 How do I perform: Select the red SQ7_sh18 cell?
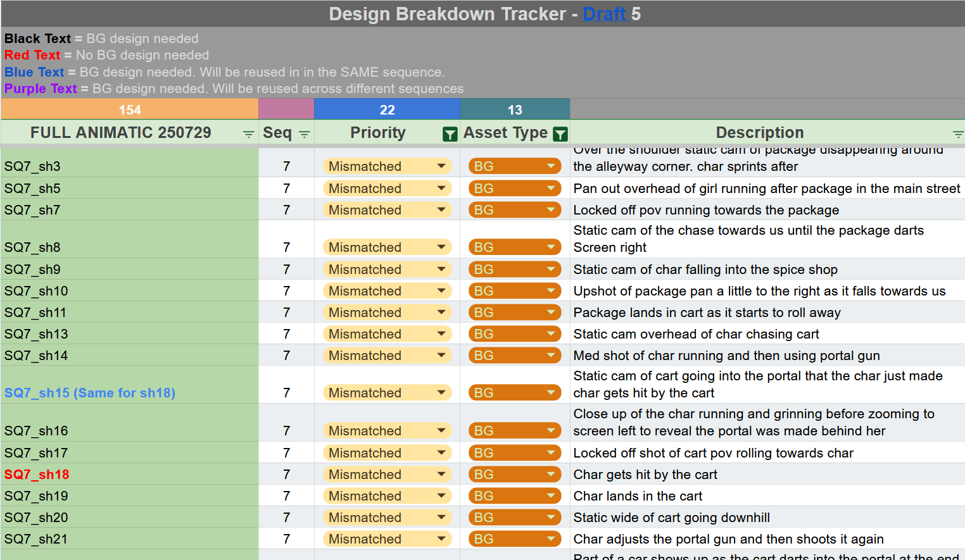[37, 475]
